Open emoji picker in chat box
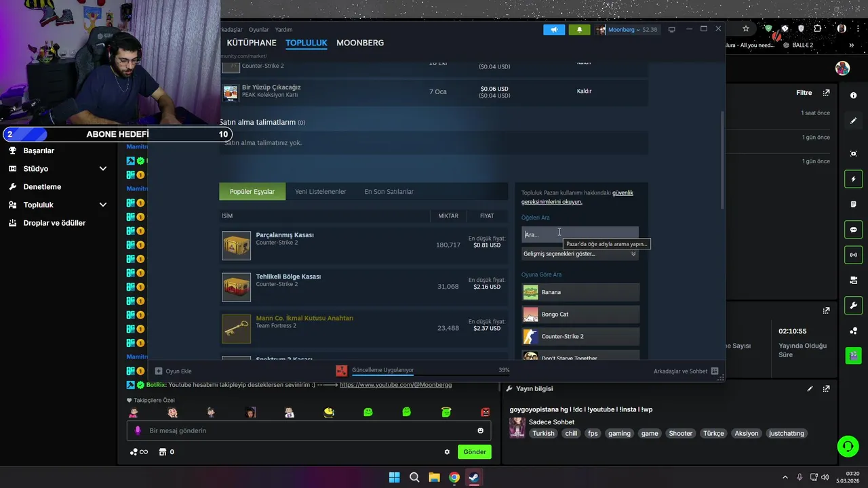Image resolution: width=868 pixels, height=488 pixels. [x=481, y=430]
